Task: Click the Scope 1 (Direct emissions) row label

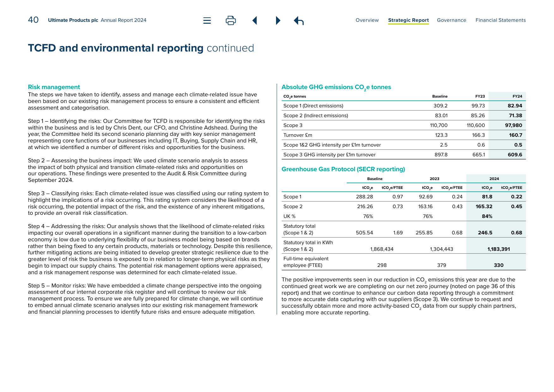Action: [x=313, y=106]
